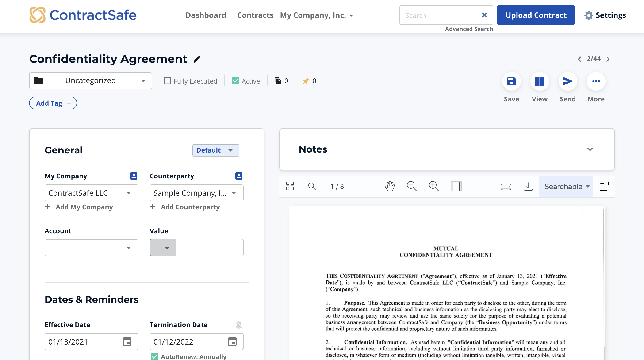644x360 pixels.
Task: Zoom in the document
Action: (433, 186)
